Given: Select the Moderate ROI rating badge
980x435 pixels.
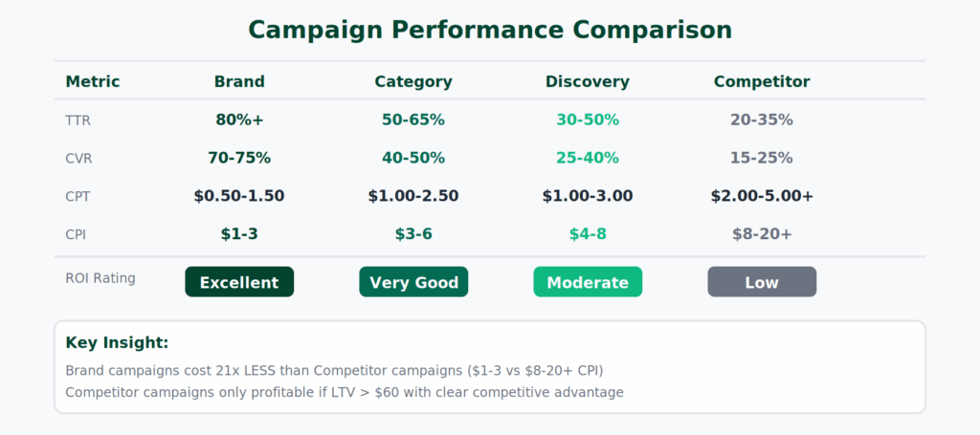Looking at the screenshot, I should [588, 282].
